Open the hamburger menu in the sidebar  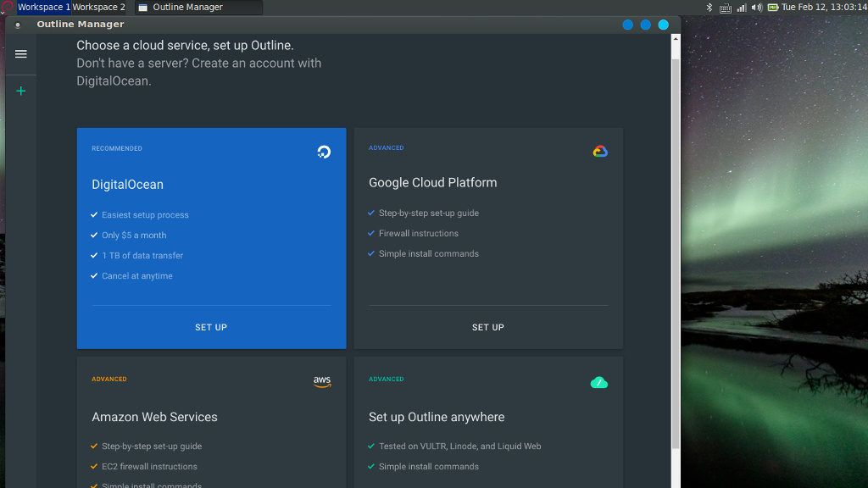[21, 53]
